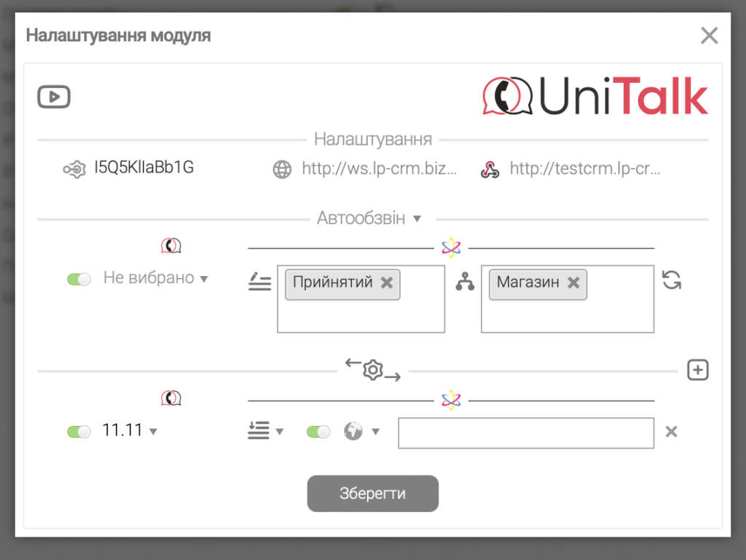This screenshot has height=560, width=746.
Task: Toggle the switch next to the globe icon
Action: point(318,432)
